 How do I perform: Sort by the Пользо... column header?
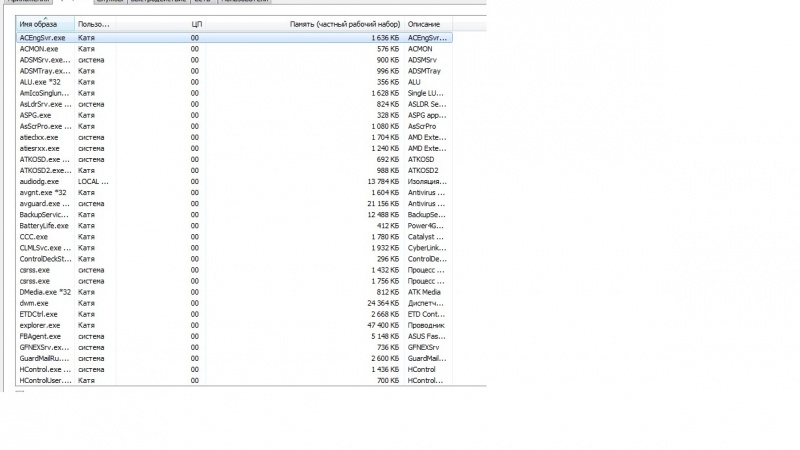95,24
